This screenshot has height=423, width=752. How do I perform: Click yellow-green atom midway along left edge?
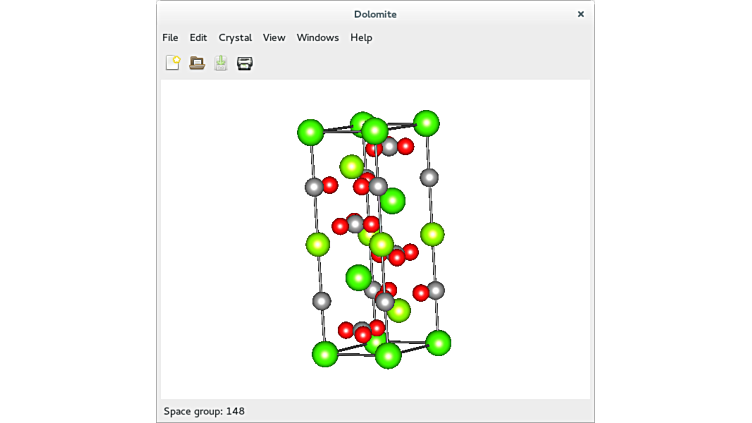tap(318, 244)
